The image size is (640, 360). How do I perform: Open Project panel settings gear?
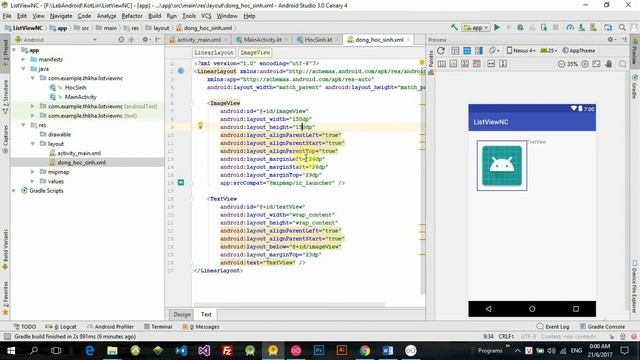(145, 40)
